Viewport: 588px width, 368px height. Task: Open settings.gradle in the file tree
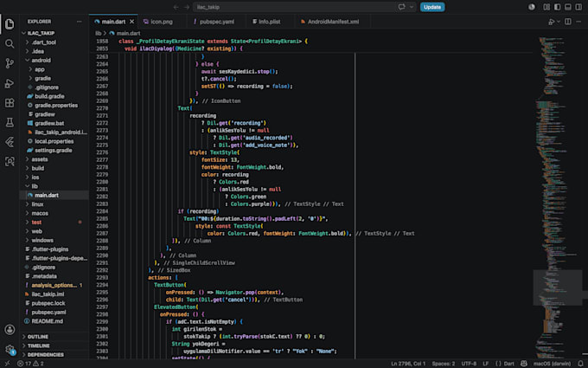[x=54, y=150]
